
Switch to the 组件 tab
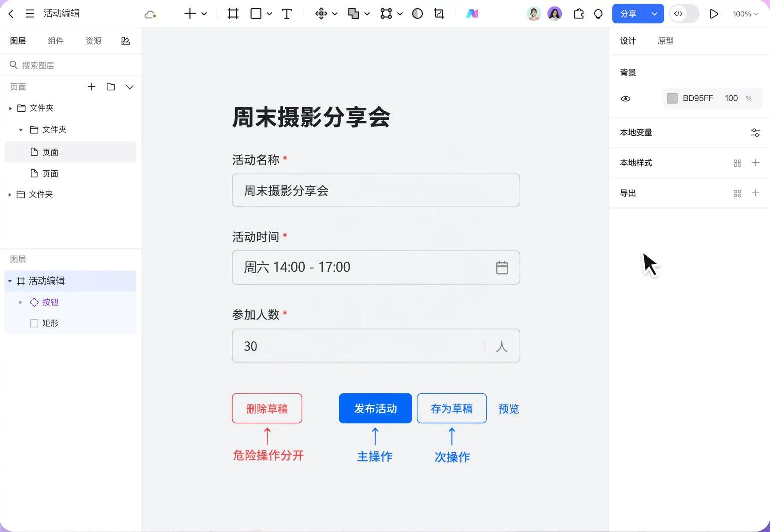point(56,41)
